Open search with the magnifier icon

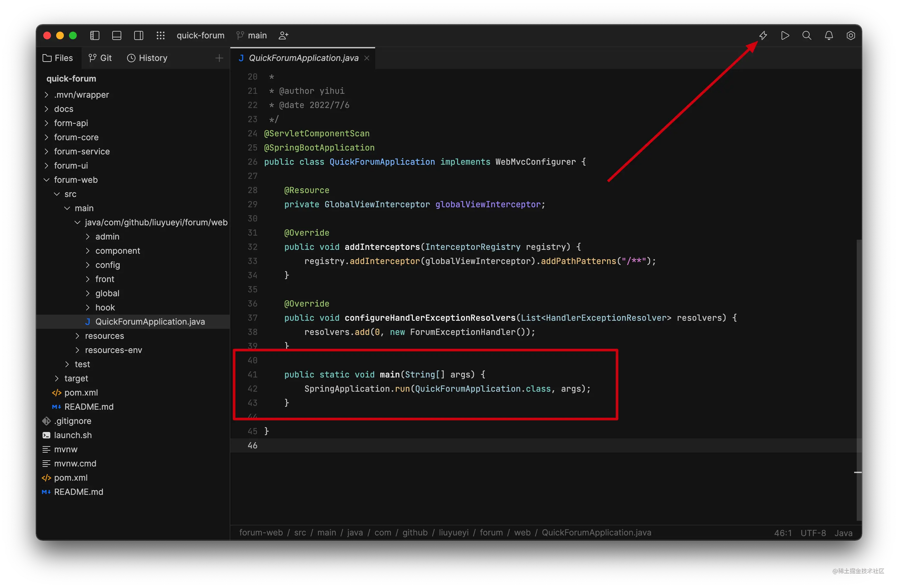[x=807, y=35]
